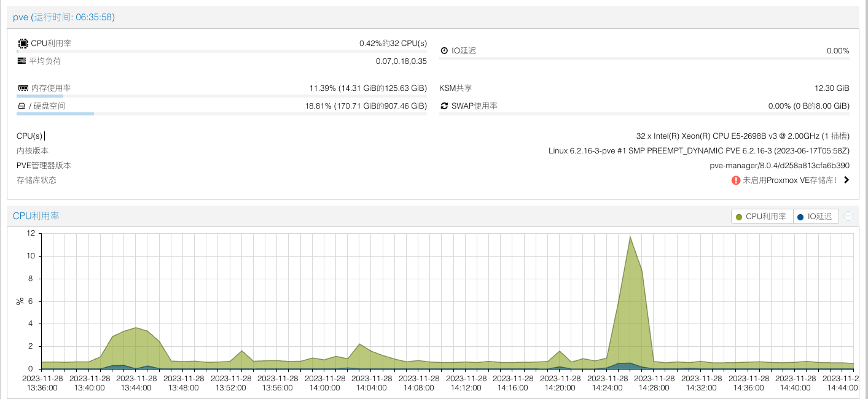Click the red repository warning icon

(x=735, y=180)
